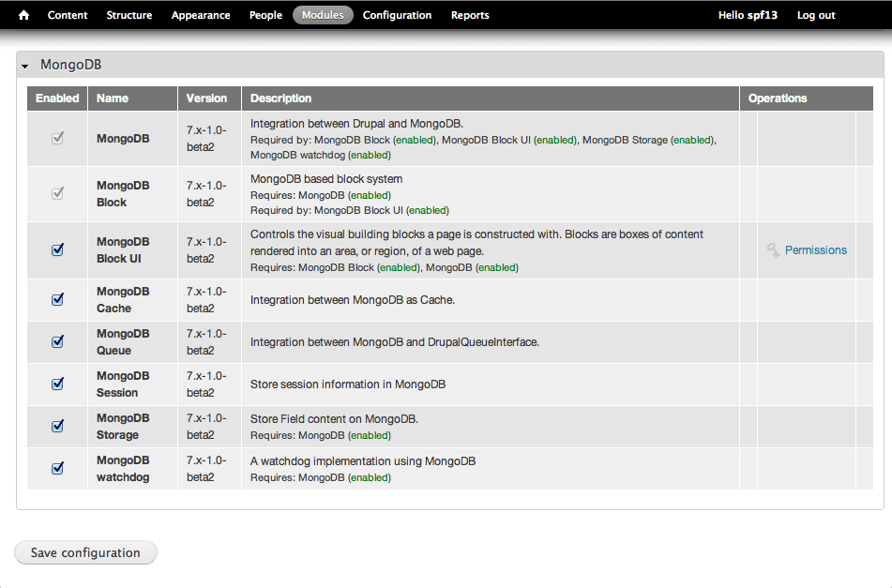Click the Save configuration button
Image resolution: width=892 pixels, height=588 pixels.
pos(84,552)
